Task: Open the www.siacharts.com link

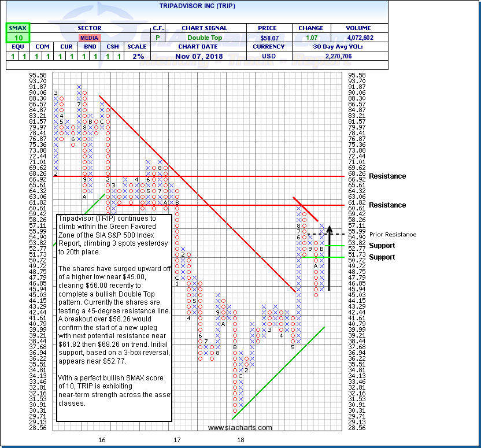Action: (x=240, y=428)
